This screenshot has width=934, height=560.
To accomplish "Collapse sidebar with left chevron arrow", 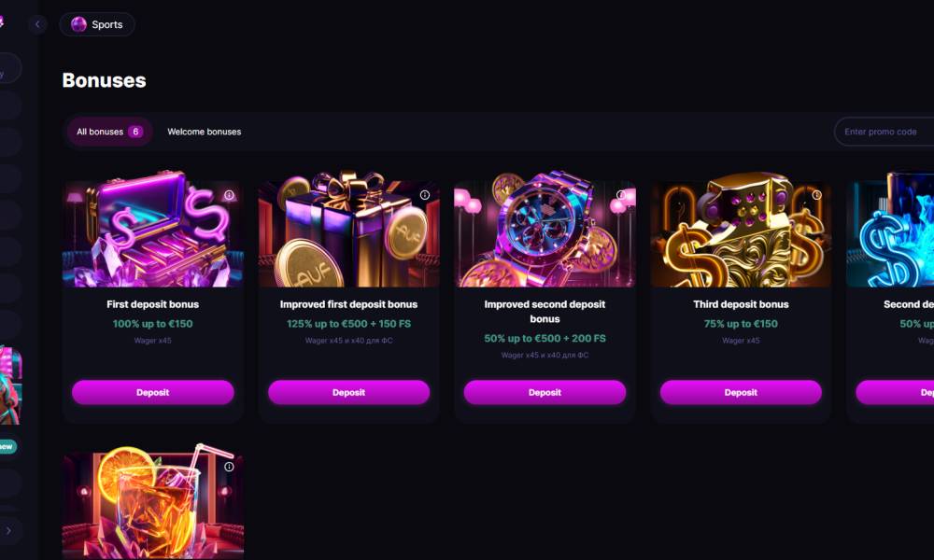I will point(37,24).
